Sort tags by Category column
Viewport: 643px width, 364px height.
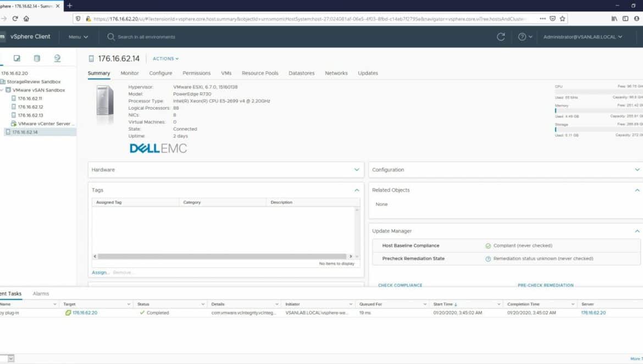(223, 202)
